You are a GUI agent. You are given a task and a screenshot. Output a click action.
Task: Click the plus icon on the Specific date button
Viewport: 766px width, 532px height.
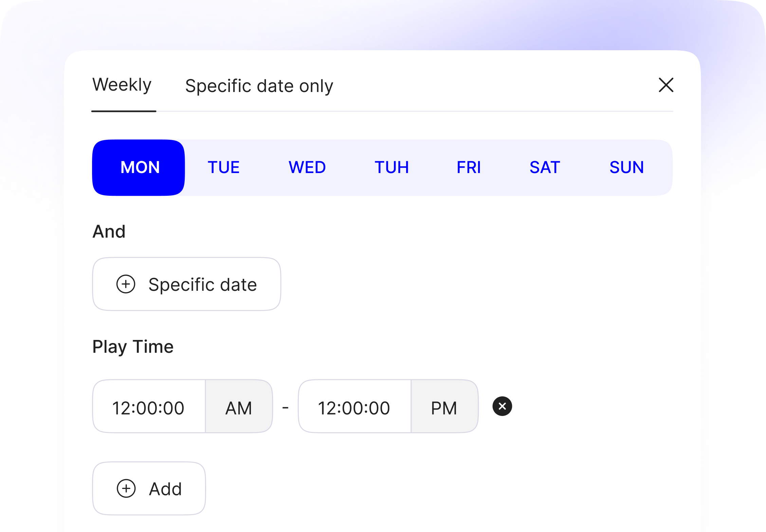point(126,284)
